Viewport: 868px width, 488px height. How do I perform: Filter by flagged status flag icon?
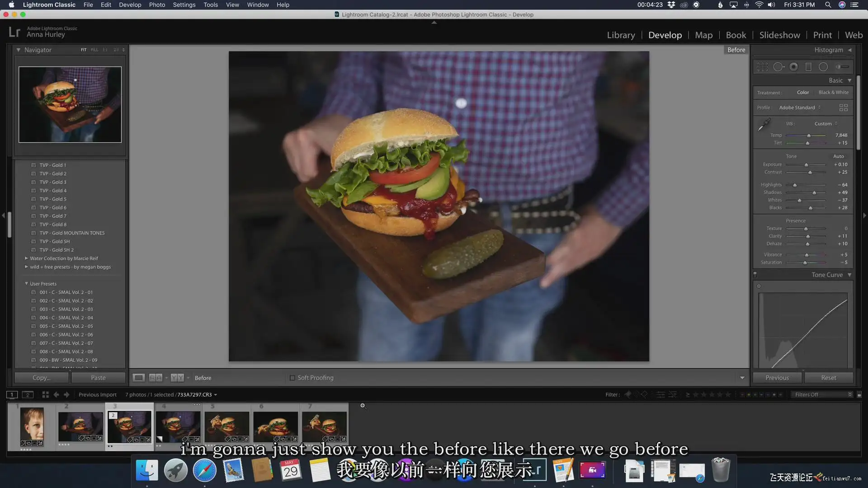coord(628,394)
